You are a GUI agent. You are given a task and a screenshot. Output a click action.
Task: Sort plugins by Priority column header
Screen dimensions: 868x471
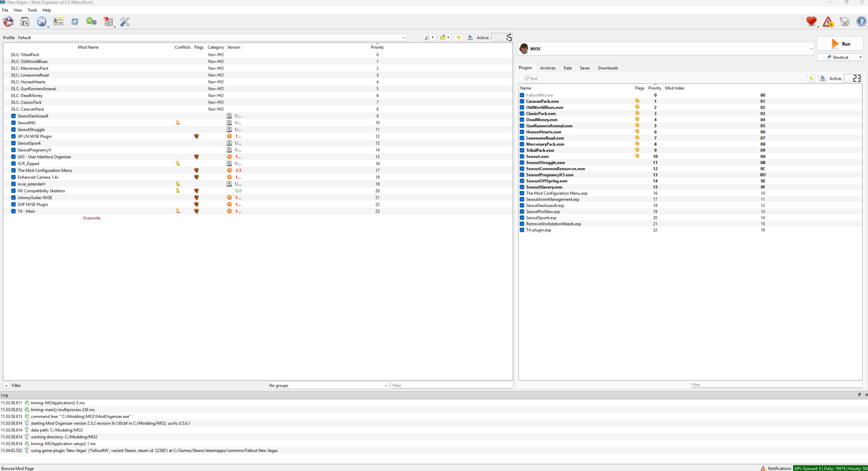[655, 88]
